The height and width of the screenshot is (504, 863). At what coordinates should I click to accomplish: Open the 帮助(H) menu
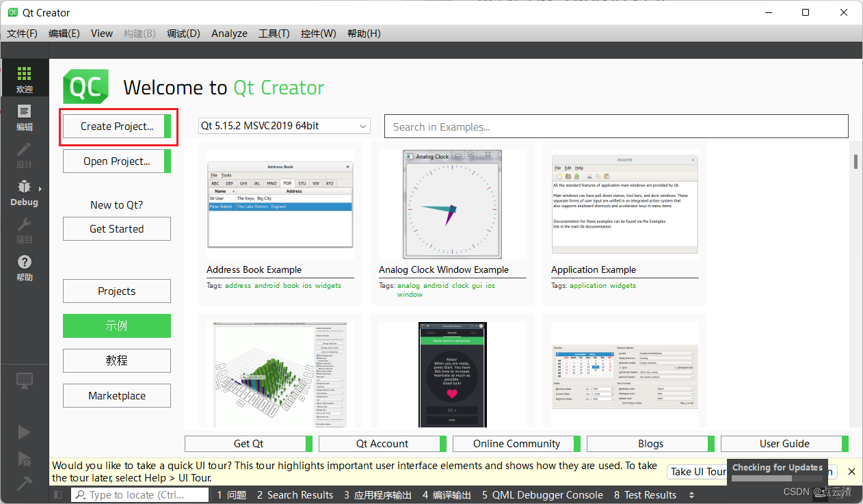coord(364,33)
